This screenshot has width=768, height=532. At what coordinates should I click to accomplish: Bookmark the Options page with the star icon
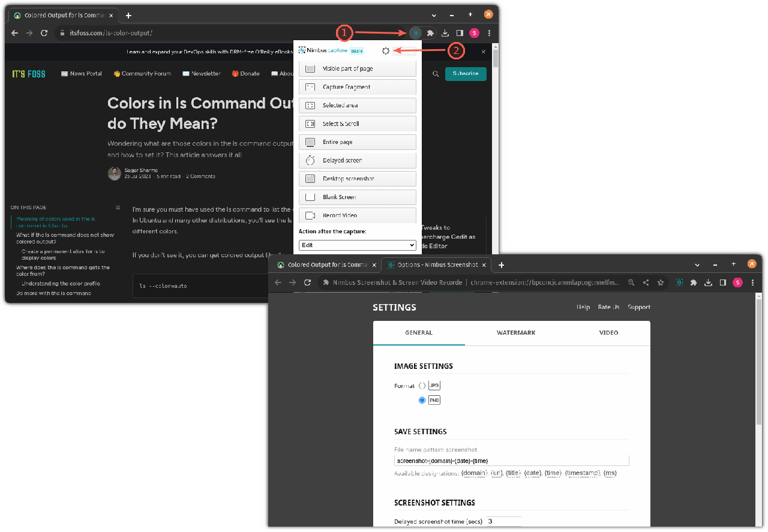click(x=661, y=282)
